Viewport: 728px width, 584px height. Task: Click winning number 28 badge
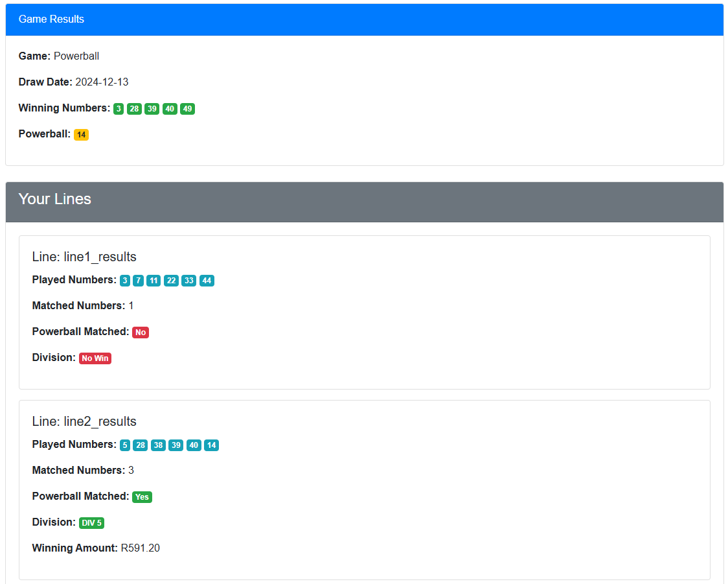134,109
